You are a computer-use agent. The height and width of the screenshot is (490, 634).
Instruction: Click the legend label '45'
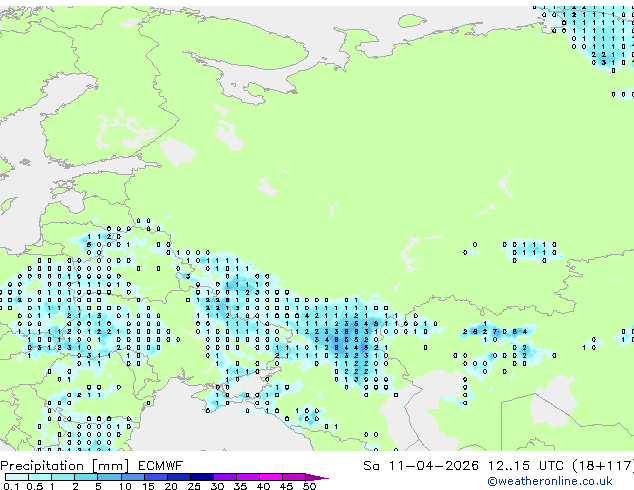286,486
